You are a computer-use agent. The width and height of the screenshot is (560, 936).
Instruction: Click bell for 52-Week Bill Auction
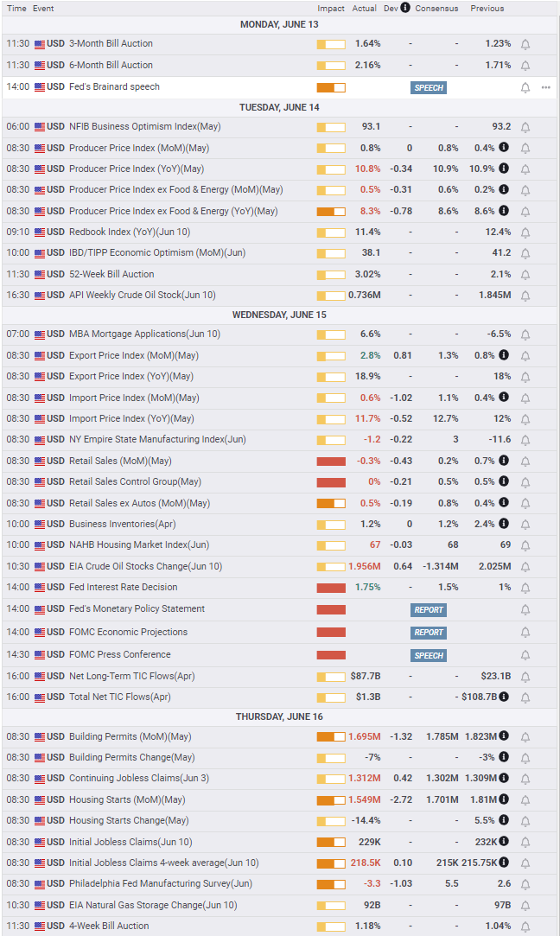525,275
